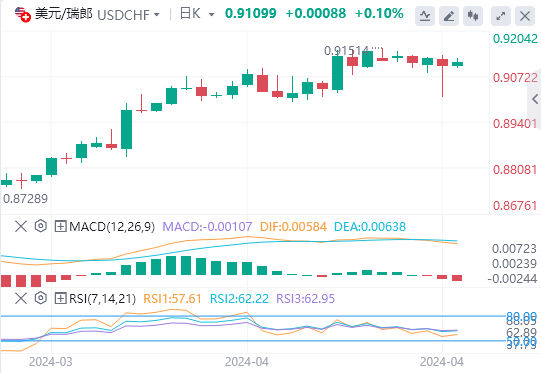Click the 0.91099 current price quote
The width and height of the screenshot is (541, 373).
click(x=250, y=13)
